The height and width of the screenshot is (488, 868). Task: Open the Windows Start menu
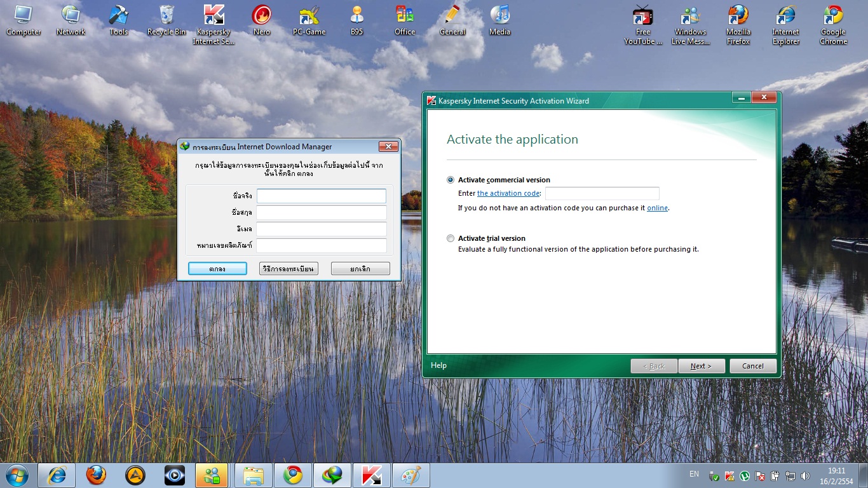click(x=17, y=475)
